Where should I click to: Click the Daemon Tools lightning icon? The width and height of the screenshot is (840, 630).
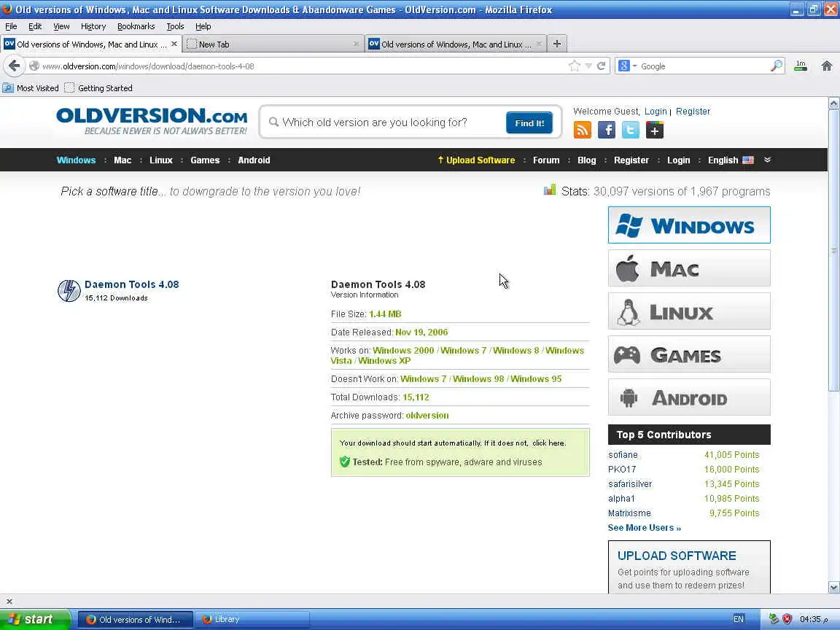point(69,291)
